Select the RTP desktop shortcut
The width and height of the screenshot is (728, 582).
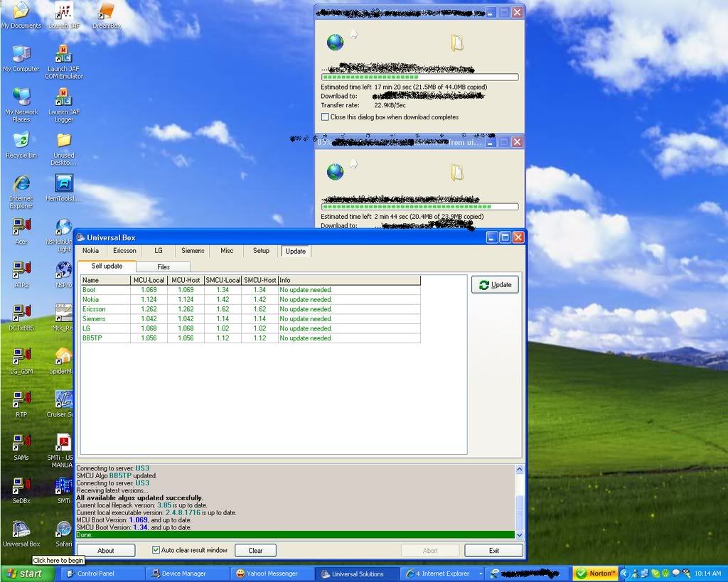(x=21, y=404)
